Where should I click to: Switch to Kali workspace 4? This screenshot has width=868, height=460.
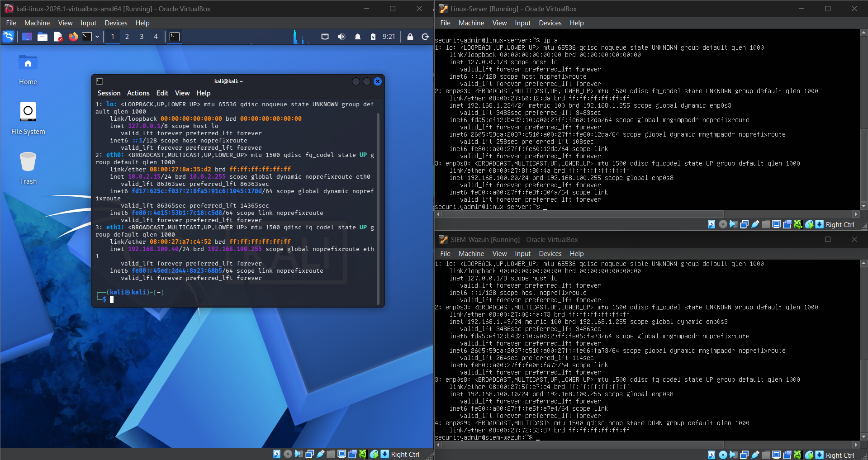pyautogui.click(x=156, y=37)
